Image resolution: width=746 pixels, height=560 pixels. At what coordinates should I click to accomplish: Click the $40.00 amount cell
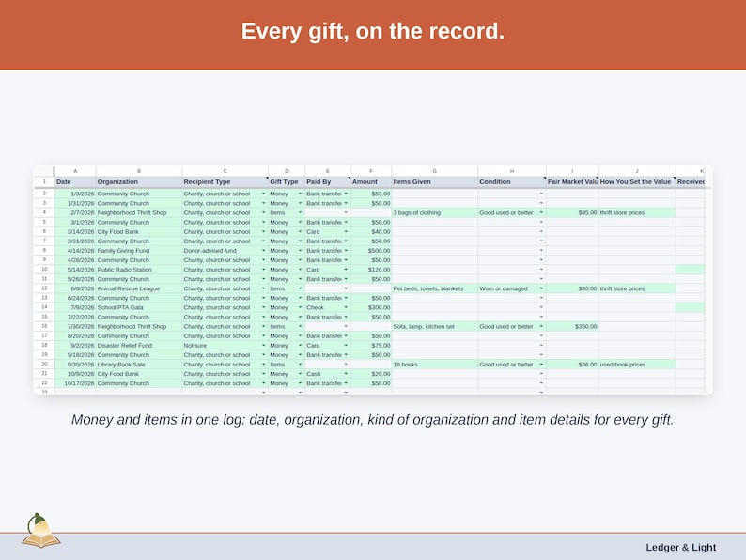[x=371, y=232]
